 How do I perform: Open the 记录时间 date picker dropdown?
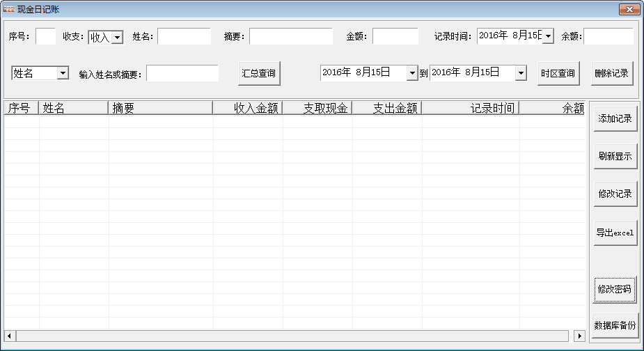point(548,36)
